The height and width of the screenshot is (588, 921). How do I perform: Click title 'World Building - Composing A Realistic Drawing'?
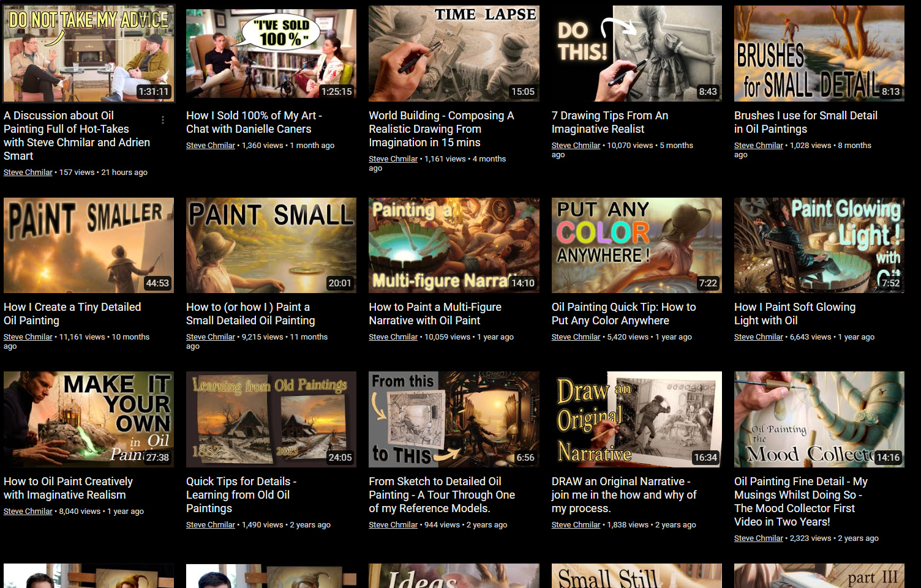tap(442, 129)
